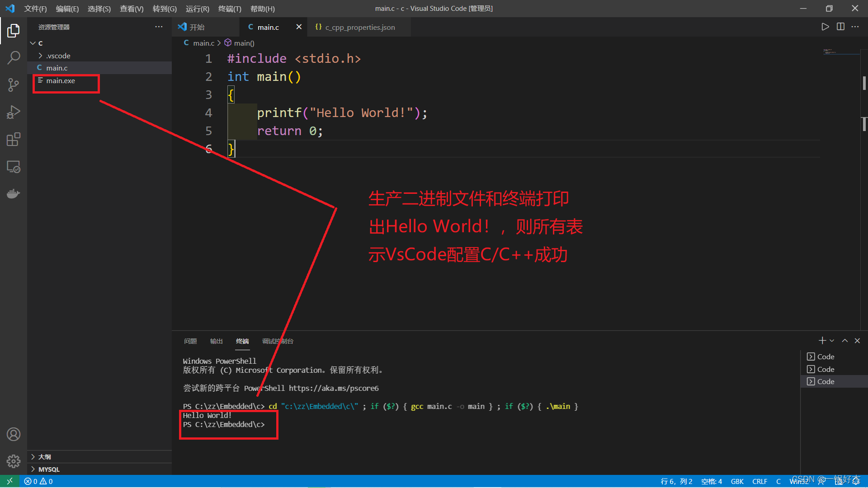Open the 文件(F) menu
Screen dimensions: 868x488
(35, 9)
